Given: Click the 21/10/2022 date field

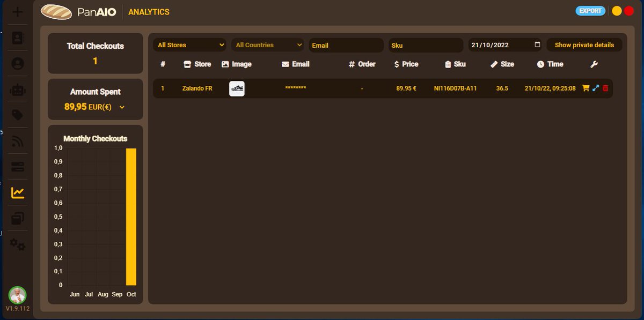Looking at the screenshot, I should (x=506, y=45).
